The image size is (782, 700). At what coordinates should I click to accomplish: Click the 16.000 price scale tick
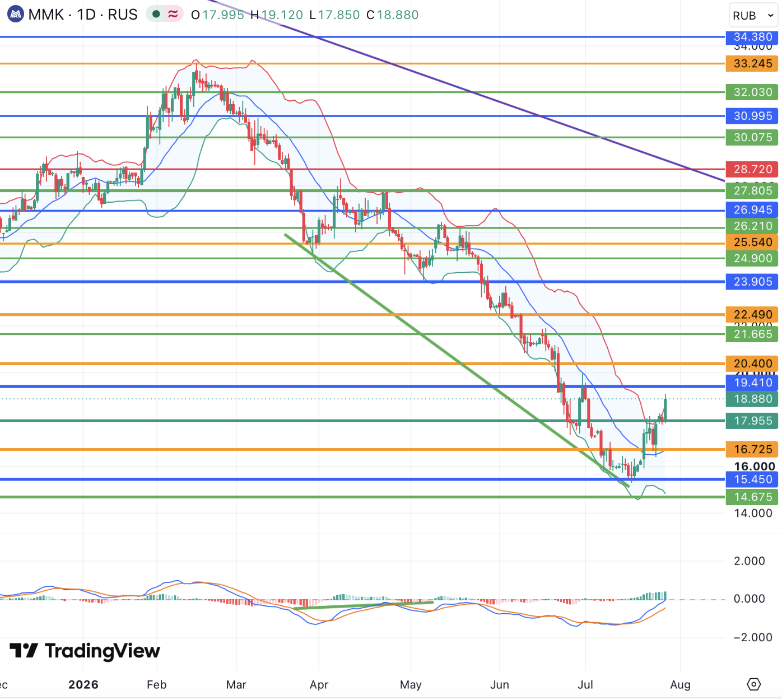(754, 466)
